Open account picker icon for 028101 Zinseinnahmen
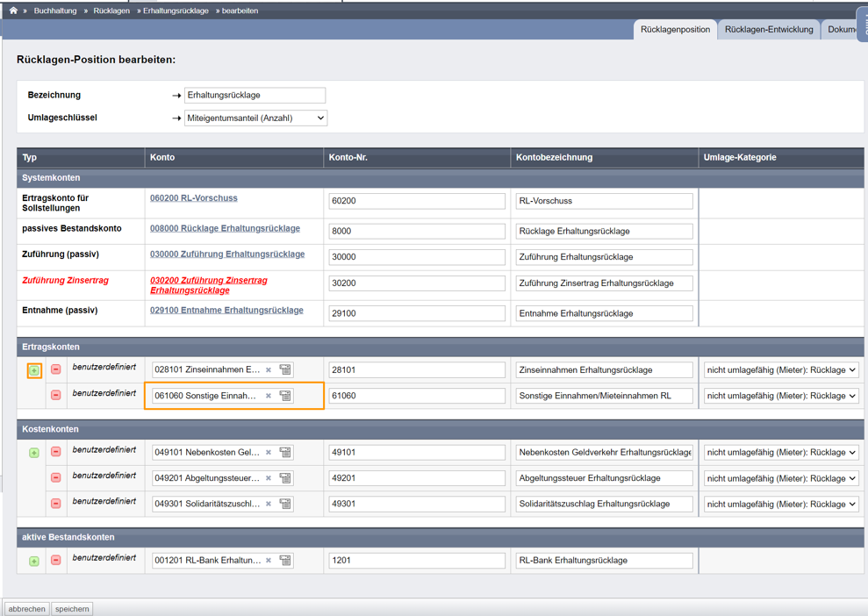The height and width of the screenshot is (616, 868). 285,369
